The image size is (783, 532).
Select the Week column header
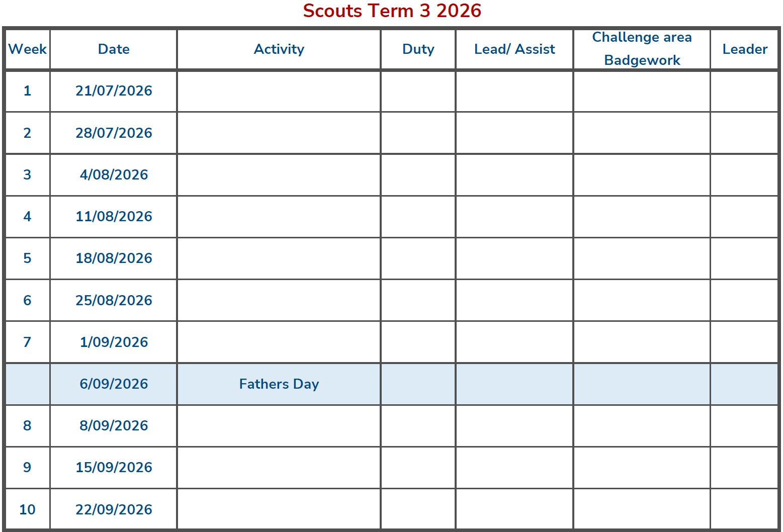point(28,49)
